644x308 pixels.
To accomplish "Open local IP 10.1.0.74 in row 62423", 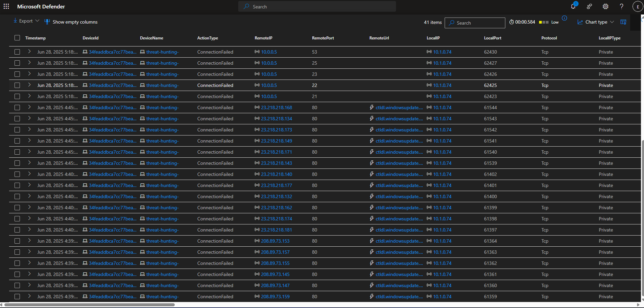I will (x=442, y=96).
